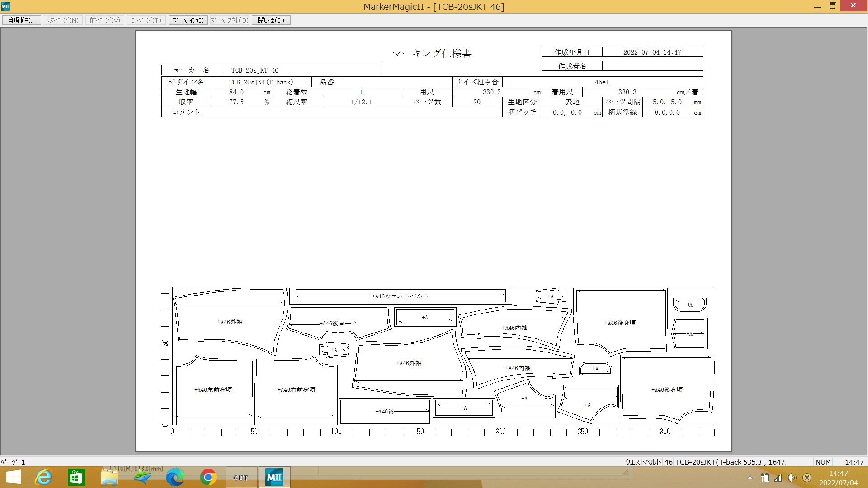The image size is (868, 488).
Task: Open the Windows Store taskbar icon
Action: coord(76,477)
